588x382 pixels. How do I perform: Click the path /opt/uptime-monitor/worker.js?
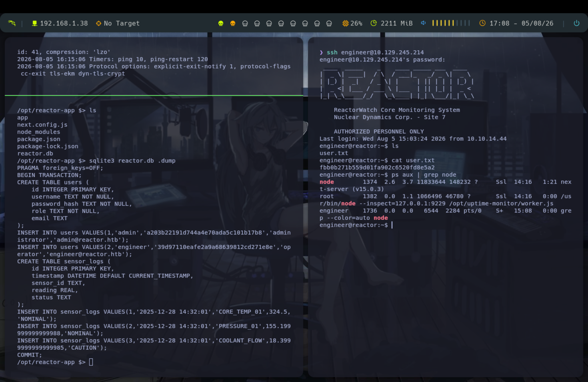coord(501,204)
